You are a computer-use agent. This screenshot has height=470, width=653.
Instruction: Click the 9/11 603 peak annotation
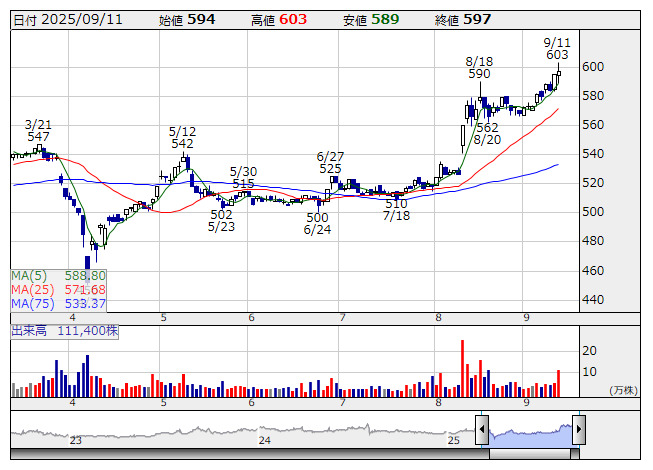click(x=557, y=49)
